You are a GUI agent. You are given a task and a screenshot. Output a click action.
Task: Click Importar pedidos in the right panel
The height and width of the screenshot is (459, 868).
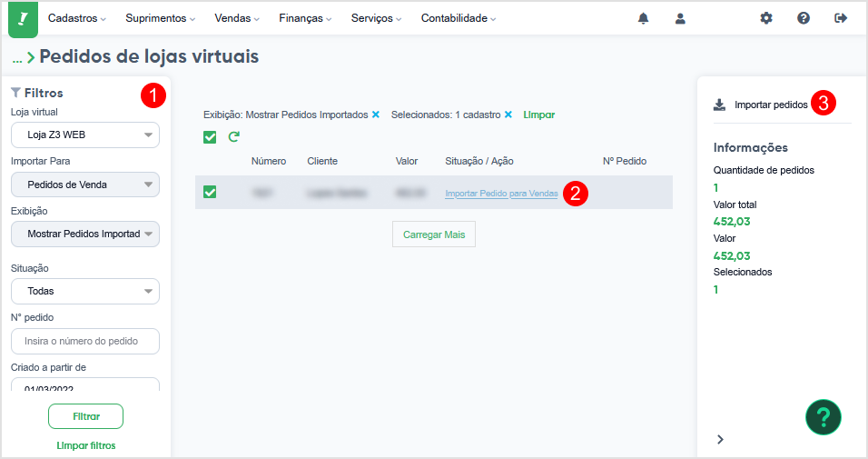point(771,105)
